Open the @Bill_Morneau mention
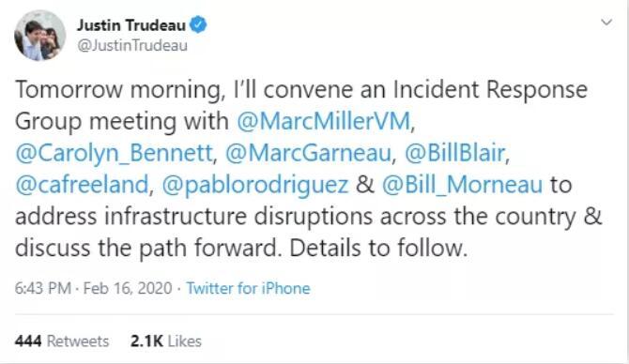Image resolution: width=629 pixels, height=364 pixels. [462, 185]
